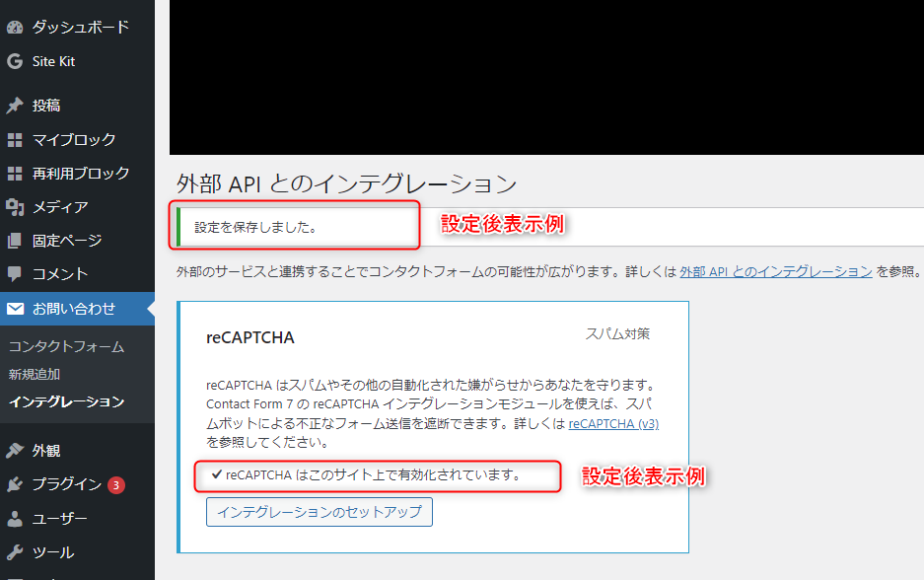Click the grid icon beside 再利用ブロック
Image resolution: width=924 pixels, height=580 pixels.
(x=15, y=174)
